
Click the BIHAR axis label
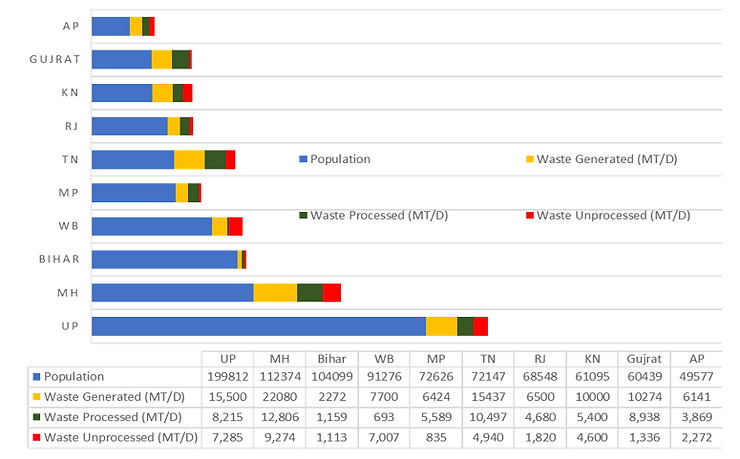[x=55, y=259]
